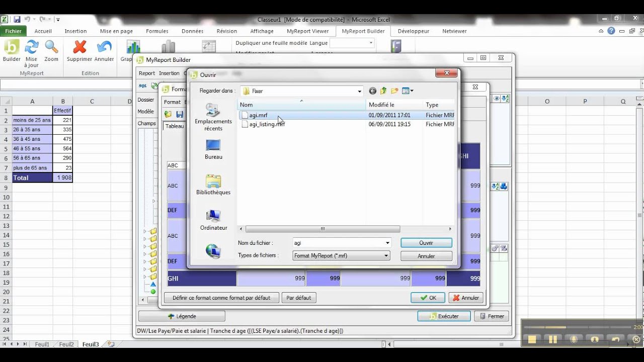Stop the recording with the square button

532,339
